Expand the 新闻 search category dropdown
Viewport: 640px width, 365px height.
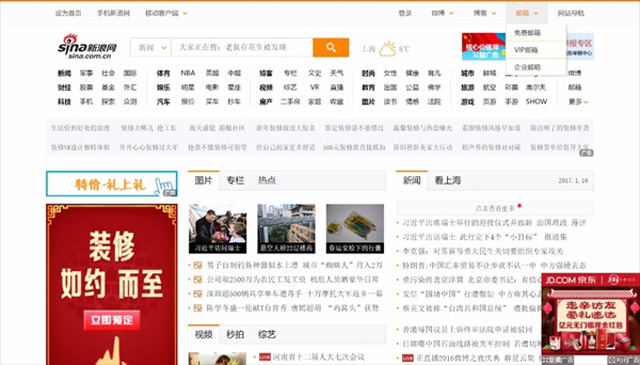click(x=151, y=47)
